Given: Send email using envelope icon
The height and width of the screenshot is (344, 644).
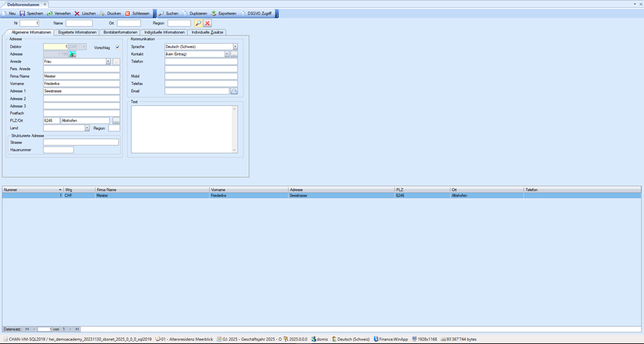Looking at the screenshot, I should coord(234,91).
